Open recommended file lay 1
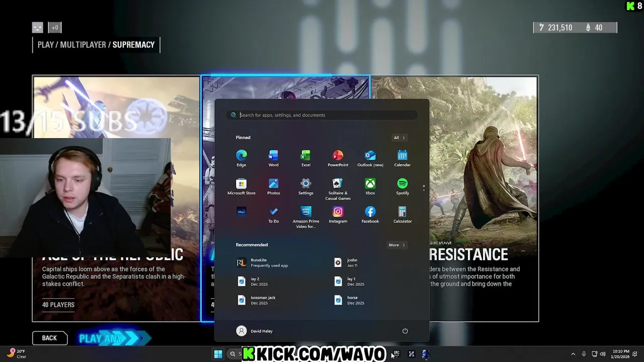The height and width of the screenshot is (362, 644). (x=350, y=281)
